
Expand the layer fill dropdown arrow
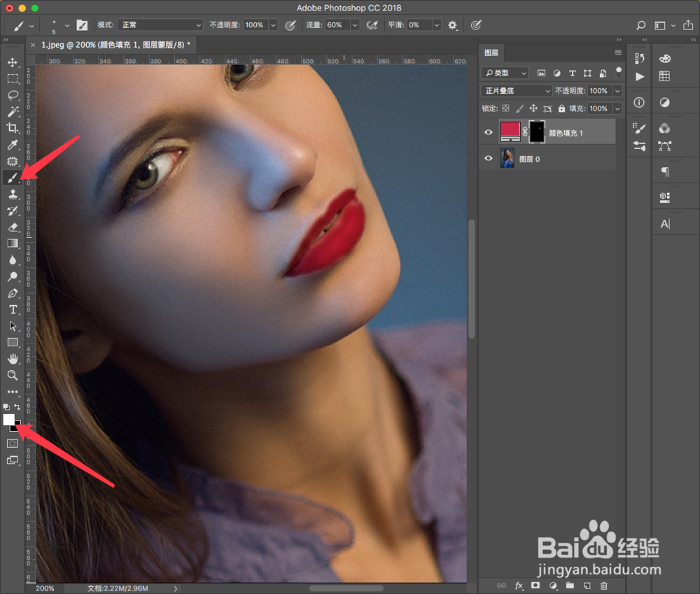coord(617,108)
